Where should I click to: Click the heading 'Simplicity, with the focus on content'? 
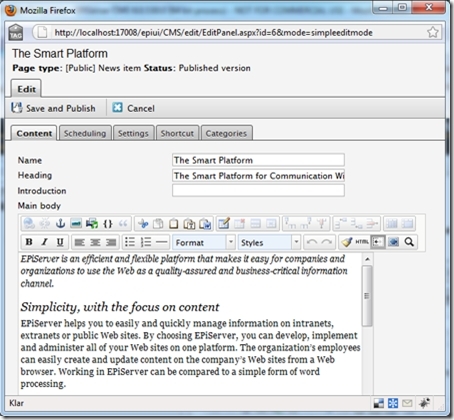tap(120, 307)
